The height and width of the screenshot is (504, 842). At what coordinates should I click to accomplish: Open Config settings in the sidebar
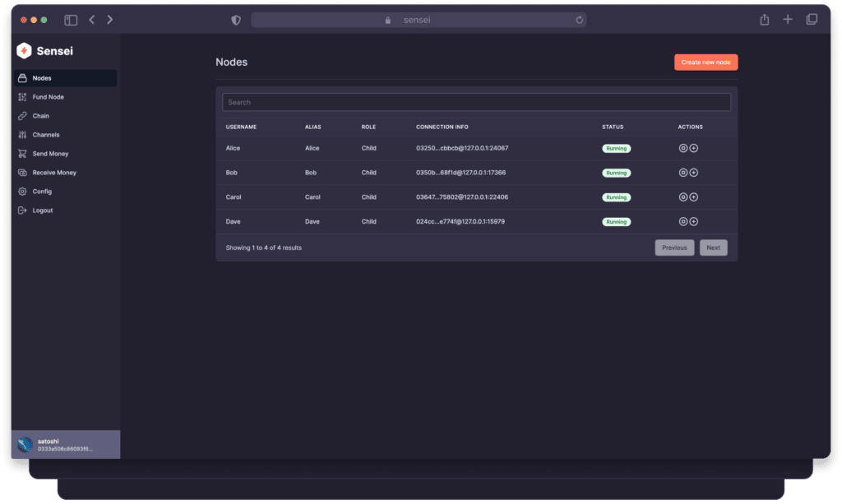click(x=42, y=192)
